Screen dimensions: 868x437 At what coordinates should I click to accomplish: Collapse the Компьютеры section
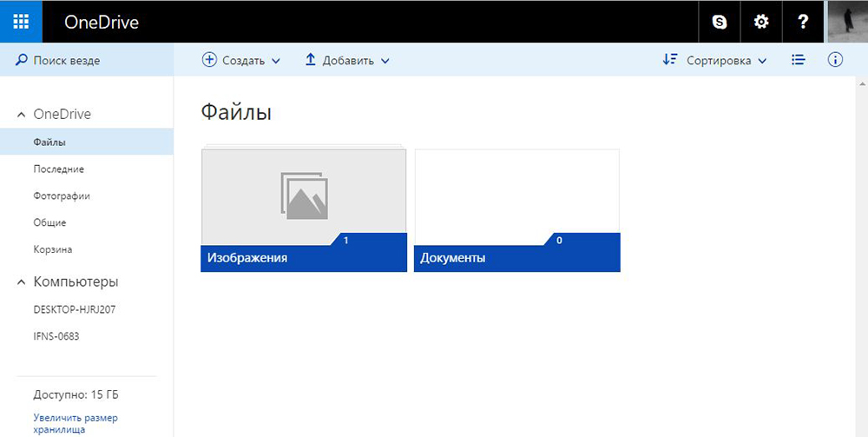[x=22, y=282]
